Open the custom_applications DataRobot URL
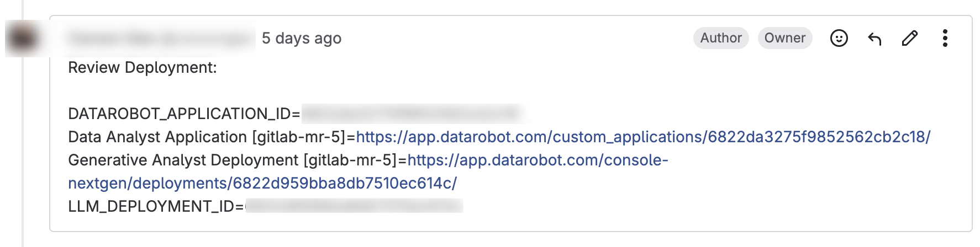980x247 pixels. click(x=643, y=137)
